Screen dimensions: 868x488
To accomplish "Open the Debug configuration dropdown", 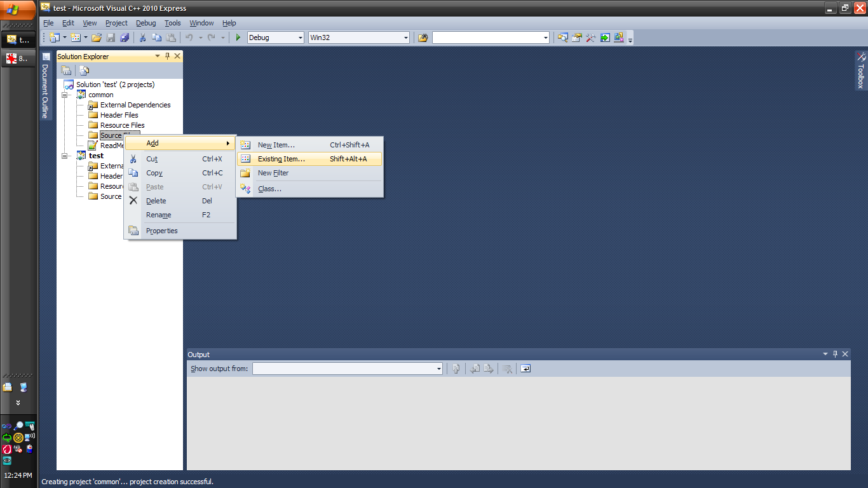I will point(301,38).
